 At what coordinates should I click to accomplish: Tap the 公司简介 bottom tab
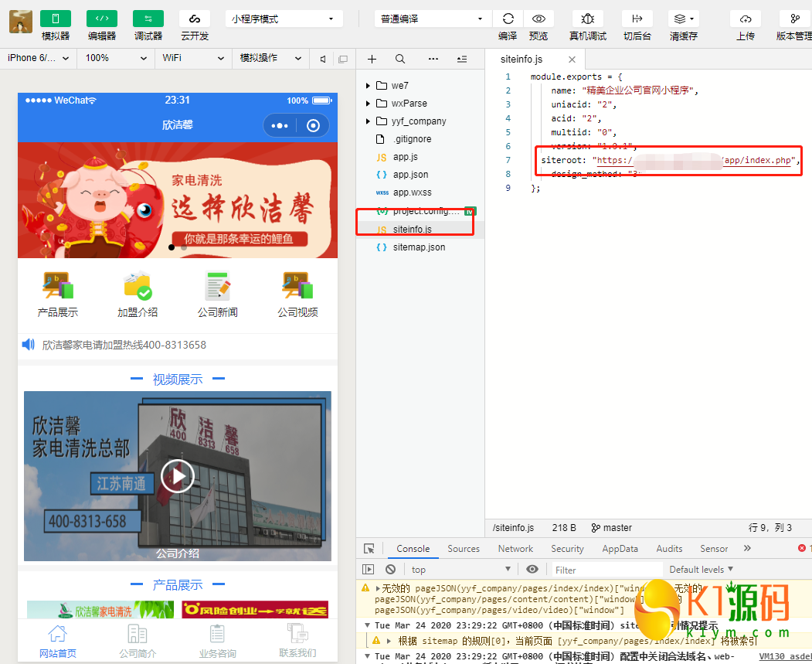click(x=138, y=642)
